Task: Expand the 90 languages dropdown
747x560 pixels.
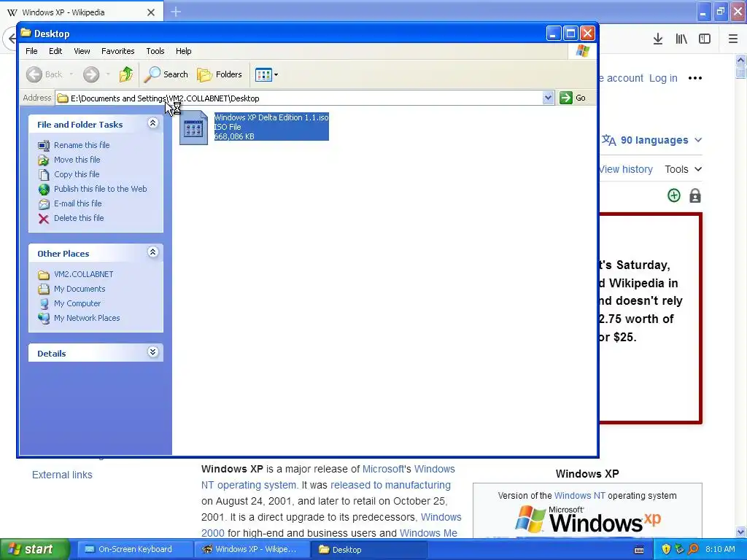Action: 651,140
